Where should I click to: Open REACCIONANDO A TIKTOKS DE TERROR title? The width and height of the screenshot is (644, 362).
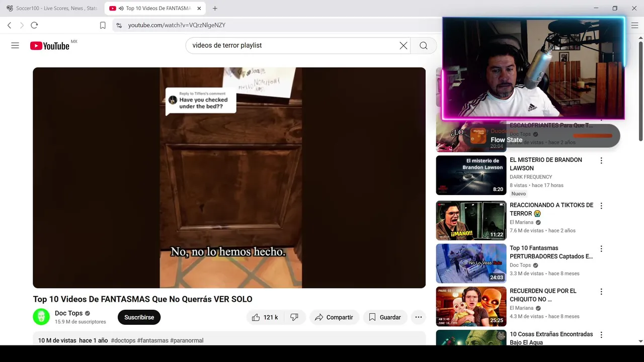click(551, 209)
